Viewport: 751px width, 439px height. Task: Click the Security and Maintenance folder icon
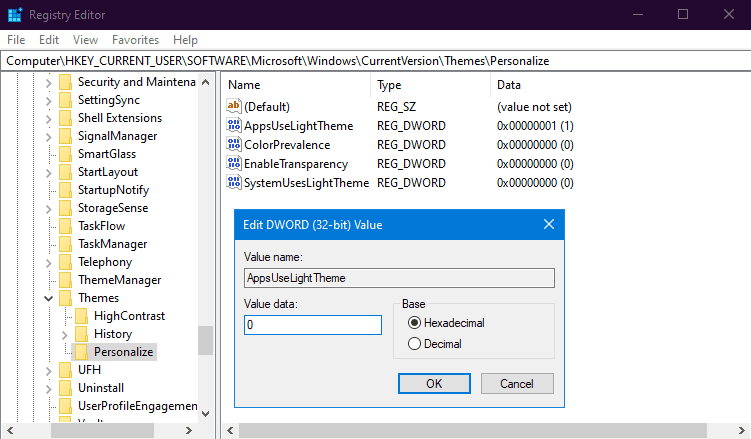pos(66,82)
